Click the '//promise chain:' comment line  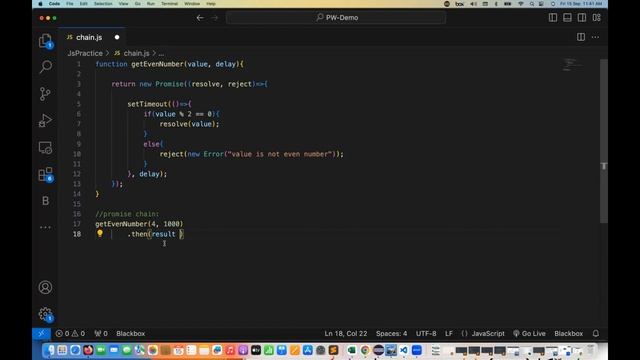[x=127, y=214]
